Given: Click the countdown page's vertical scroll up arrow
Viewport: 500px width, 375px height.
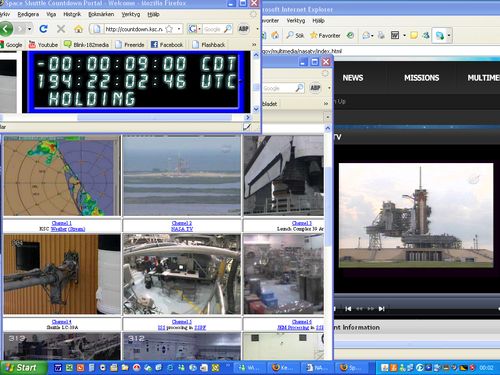Looking at the screenshot, I should coord(256,55).
